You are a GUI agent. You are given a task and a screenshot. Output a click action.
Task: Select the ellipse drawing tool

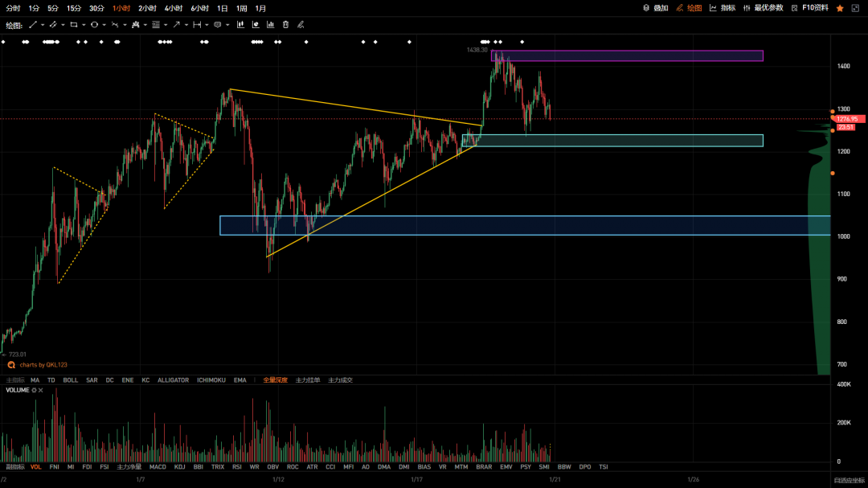click(x=94, y=25)
